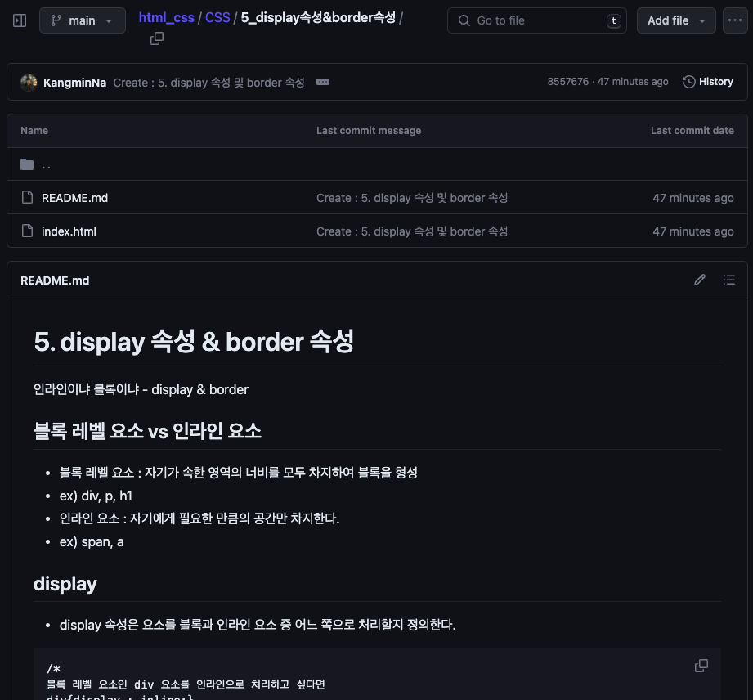Screen dimensions: 753x700
Task: Go to html_css repository root
Action: (x=166, y=18)
